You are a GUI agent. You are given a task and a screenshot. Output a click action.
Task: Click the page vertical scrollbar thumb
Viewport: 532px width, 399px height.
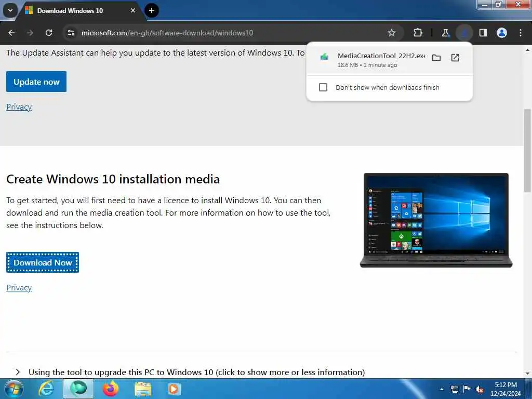pyautogui.click(x=527, y=150)
